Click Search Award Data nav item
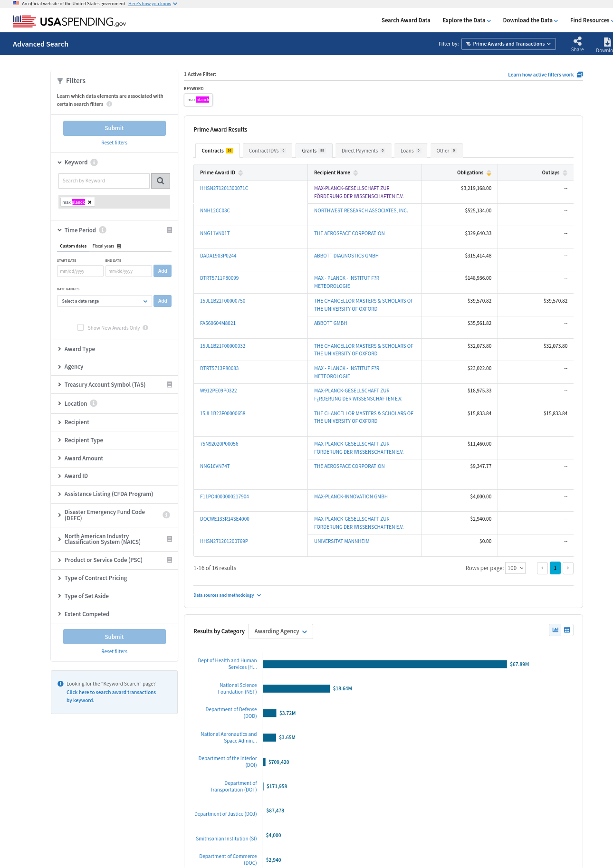The image size is (613, 868). pos(406,20)
